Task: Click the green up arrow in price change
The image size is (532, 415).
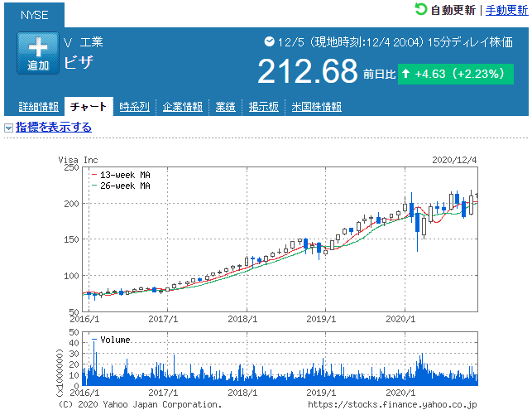Action: tap(405, 74)
